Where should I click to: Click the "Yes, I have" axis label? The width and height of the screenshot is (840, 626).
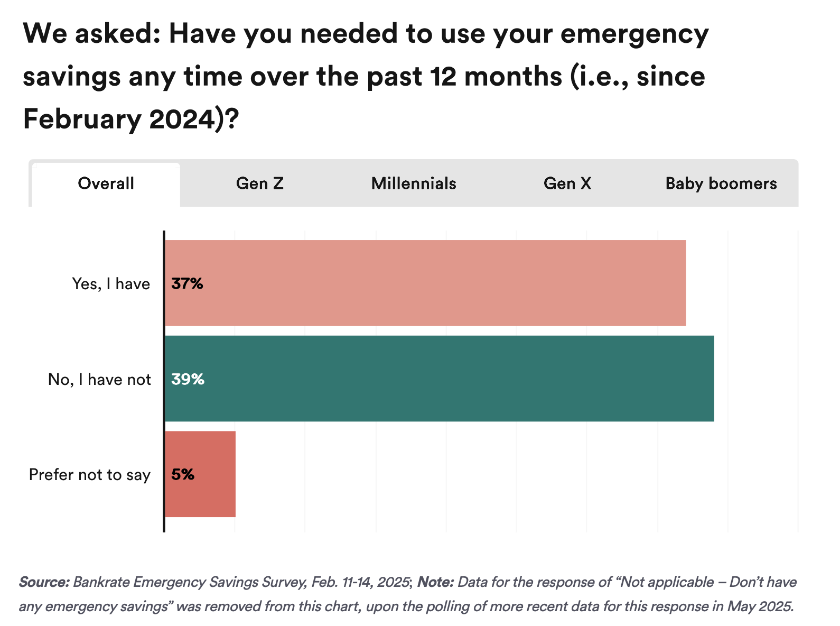[x=111, y=284]
